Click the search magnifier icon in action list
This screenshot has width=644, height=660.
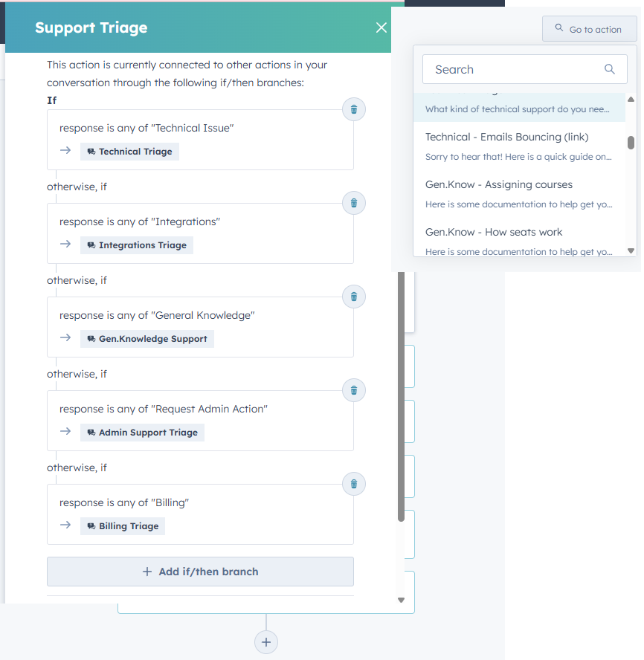(x=610, y=69)
